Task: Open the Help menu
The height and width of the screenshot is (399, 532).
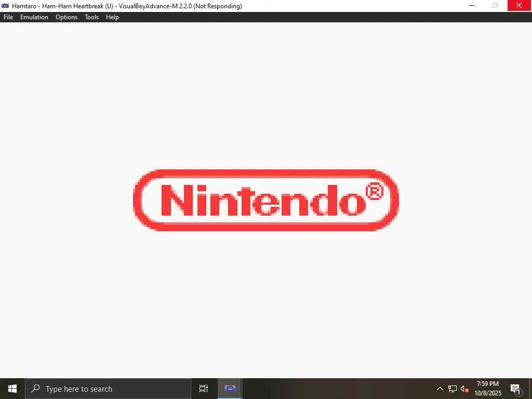Action: pyautogui.click(x=112, y=17)
